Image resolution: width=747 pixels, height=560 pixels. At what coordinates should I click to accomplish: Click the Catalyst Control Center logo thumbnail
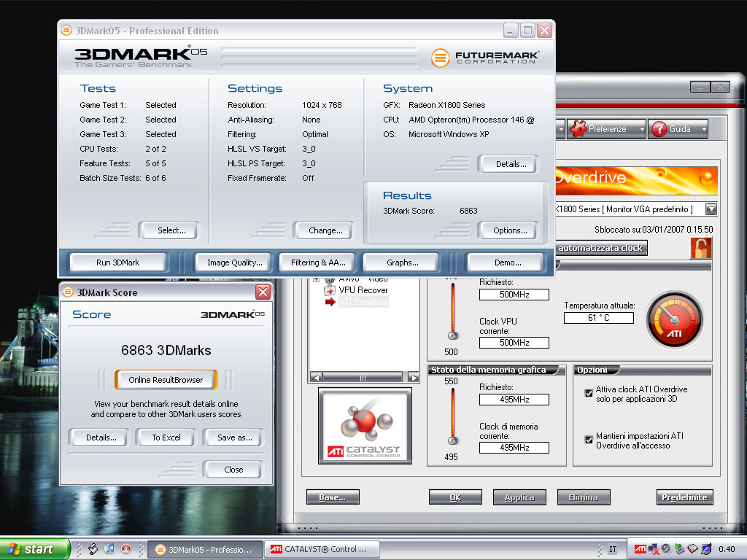click(365, 426)
